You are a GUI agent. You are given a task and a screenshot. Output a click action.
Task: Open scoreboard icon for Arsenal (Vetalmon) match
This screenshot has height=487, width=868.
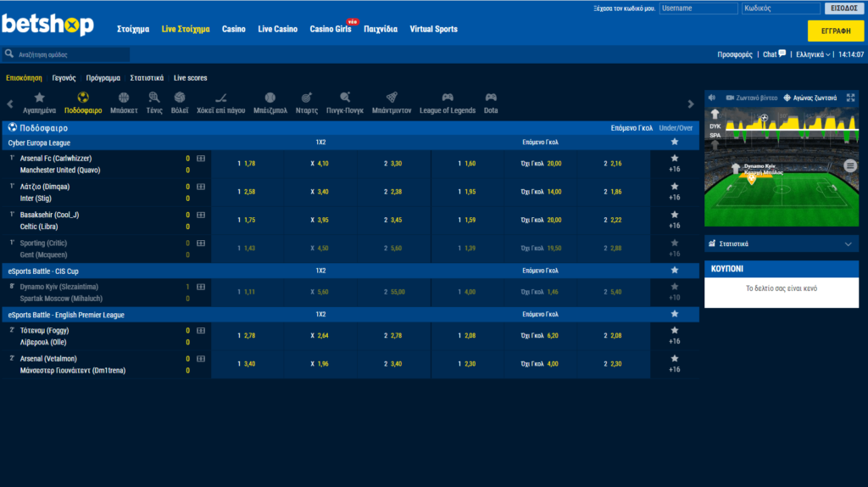point(201,359)
